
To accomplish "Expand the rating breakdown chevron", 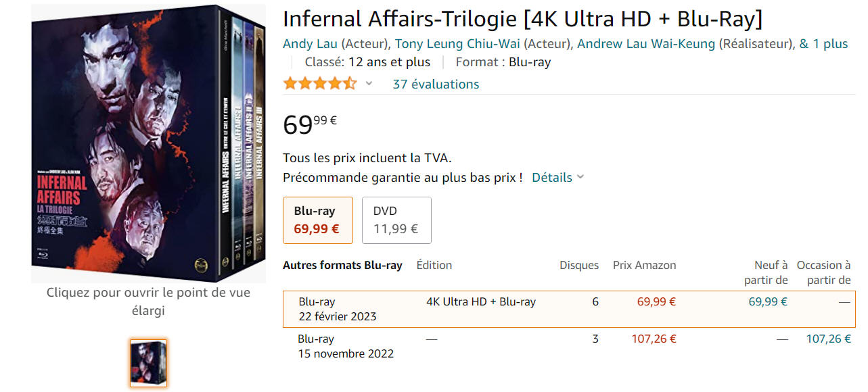I will 369,84.
